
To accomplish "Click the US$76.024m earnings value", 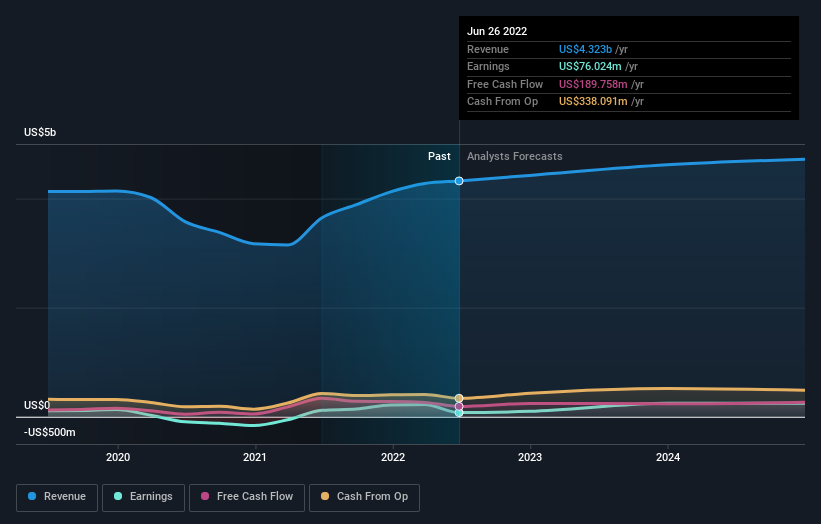I will 590,66.
